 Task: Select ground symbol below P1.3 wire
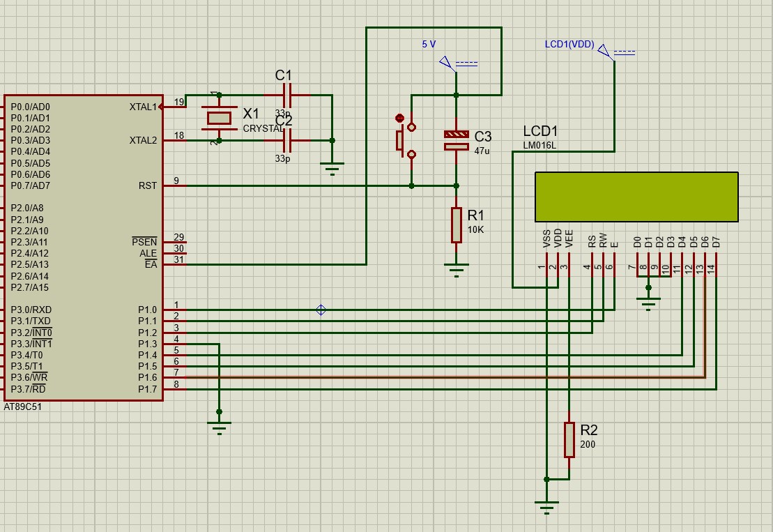pyautogui.click(x=220, y=428)
